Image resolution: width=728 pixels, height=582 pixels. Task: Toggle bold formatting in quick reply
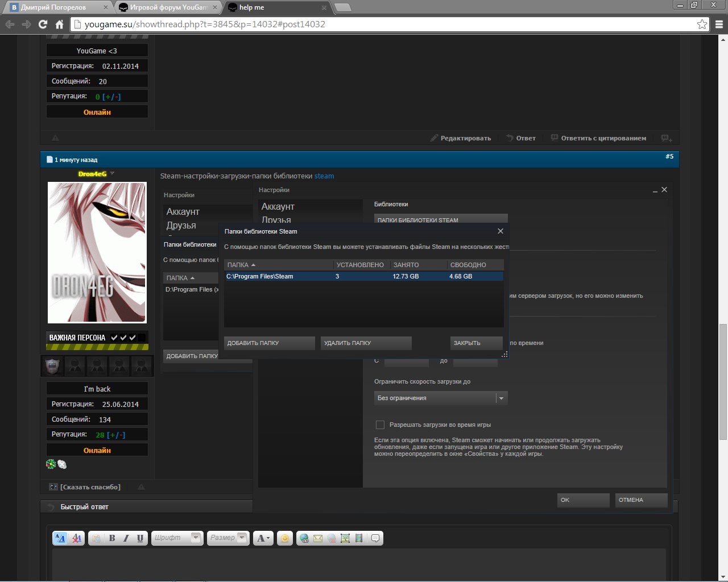point(112,538)
